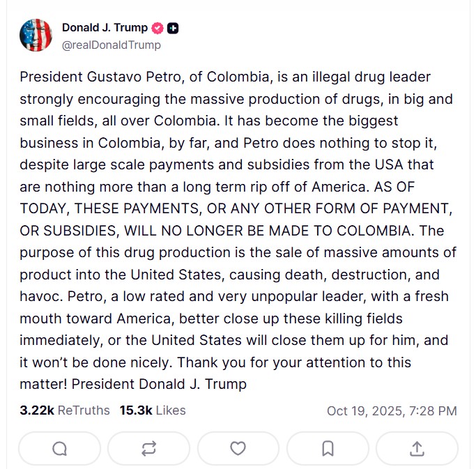This screenshot has width=476, height=469.
Task: Open the Donald J. Trump display name link
Action: point(105,28)
